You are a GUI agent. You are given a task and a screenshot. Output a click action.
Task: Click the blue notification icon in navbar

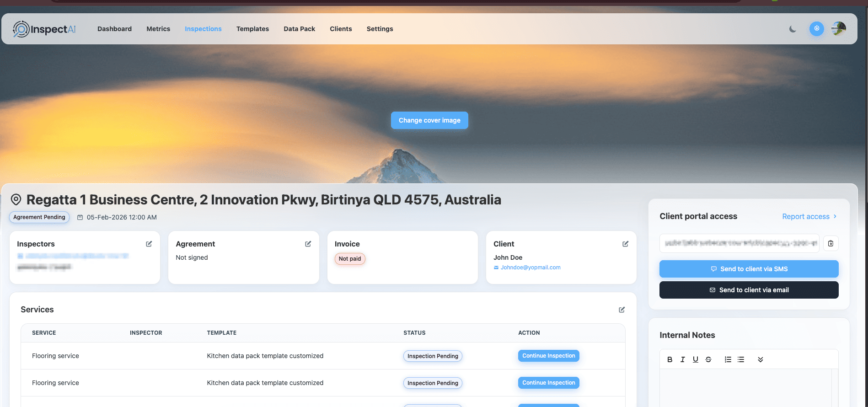tap(816, 29)
